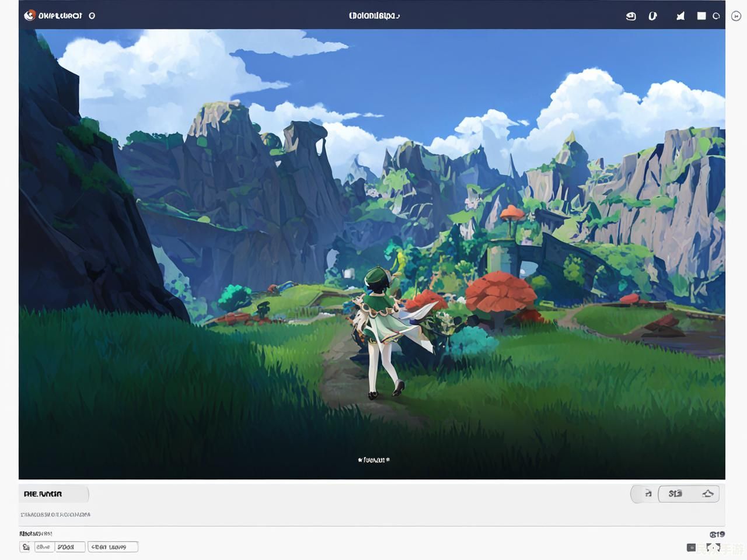The height and width of the screenshot is (560, 747).
Task: Click the small circle icon beside the header title
Action: pos(92,16)
